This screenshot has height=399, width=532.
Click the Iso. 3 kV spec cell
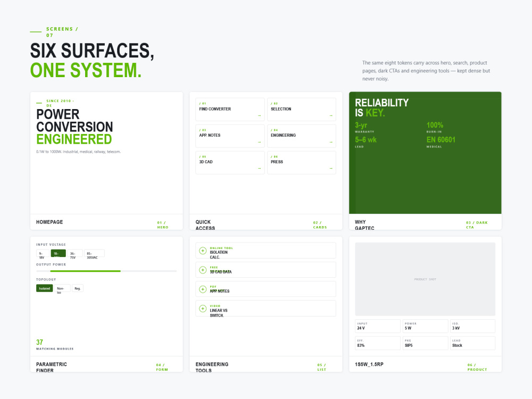pos(472,326)
